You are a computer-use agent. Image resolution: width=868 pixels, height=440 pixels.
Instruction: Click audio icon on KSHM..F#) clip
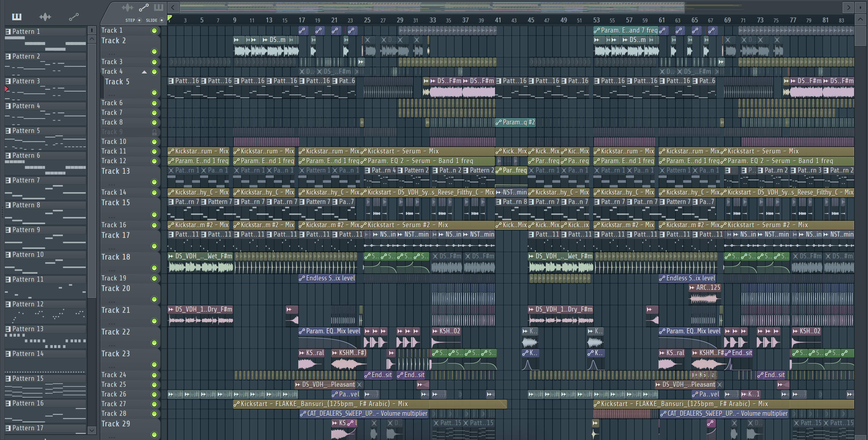pyautogui.click(x=335, y=353)
